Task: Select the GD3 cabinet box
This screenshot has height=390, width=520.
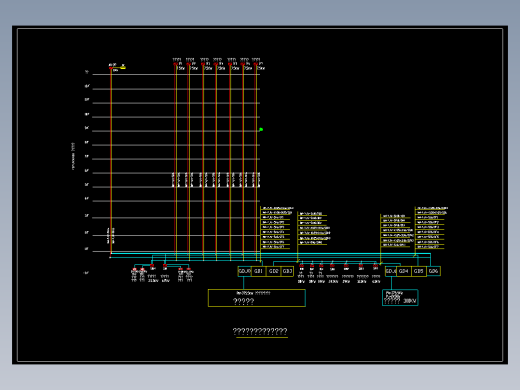Action: click(x=287, y=271)
